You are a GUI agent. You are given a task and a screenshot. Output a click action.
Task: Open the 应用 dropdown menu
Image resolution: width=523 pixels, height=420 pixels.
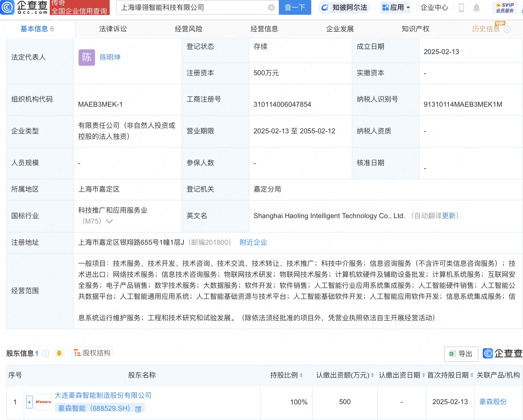pyautogui.click(x=395, y=8)
